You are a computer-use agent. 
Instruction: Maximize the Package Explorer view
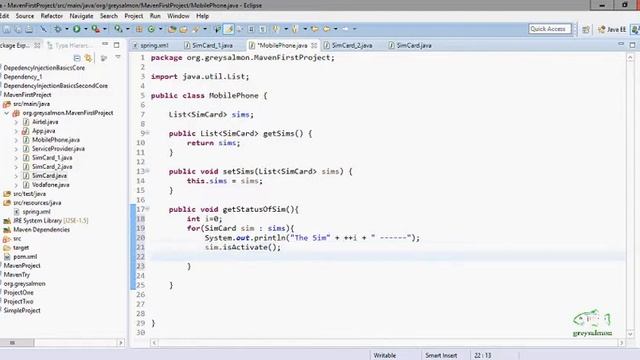click(117, 44)
